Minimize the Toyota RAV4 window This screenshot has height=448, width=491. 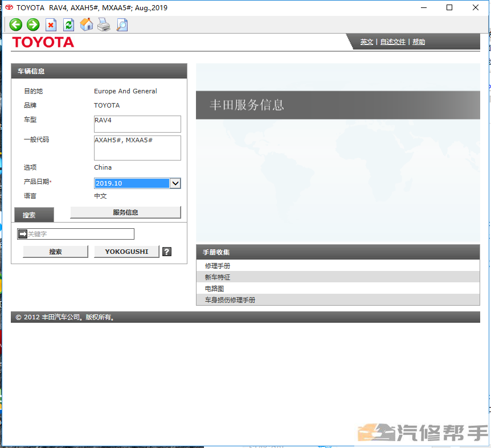(424, 7)
